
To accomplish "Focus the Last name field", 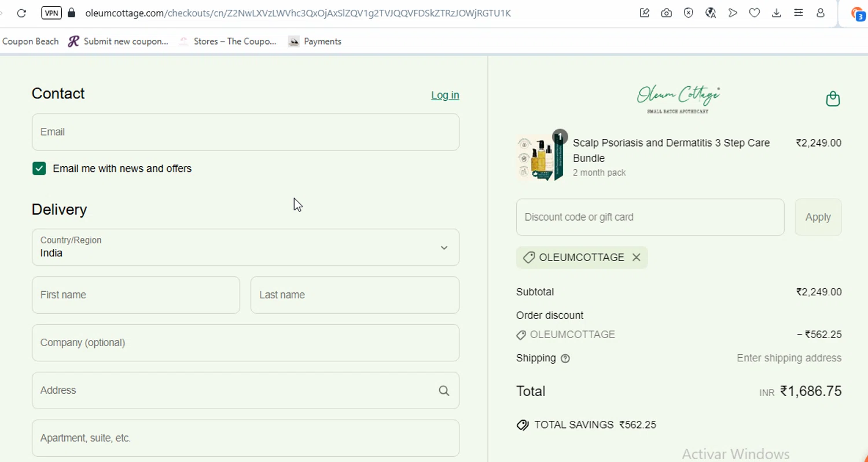I will [355, 295].
